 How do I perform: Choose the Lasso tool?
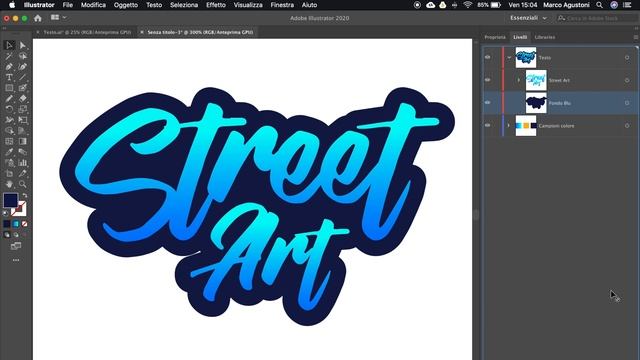(22, 56)
